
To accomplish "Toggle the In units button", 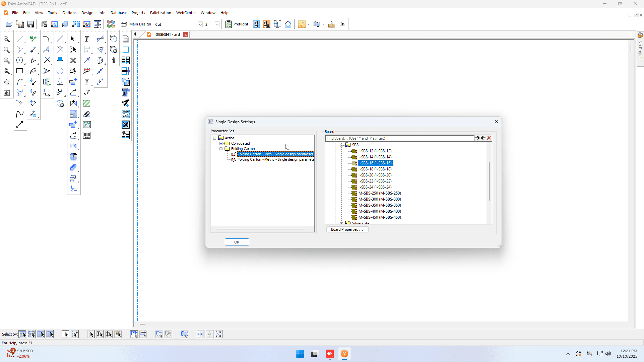I will click(342, 24).
